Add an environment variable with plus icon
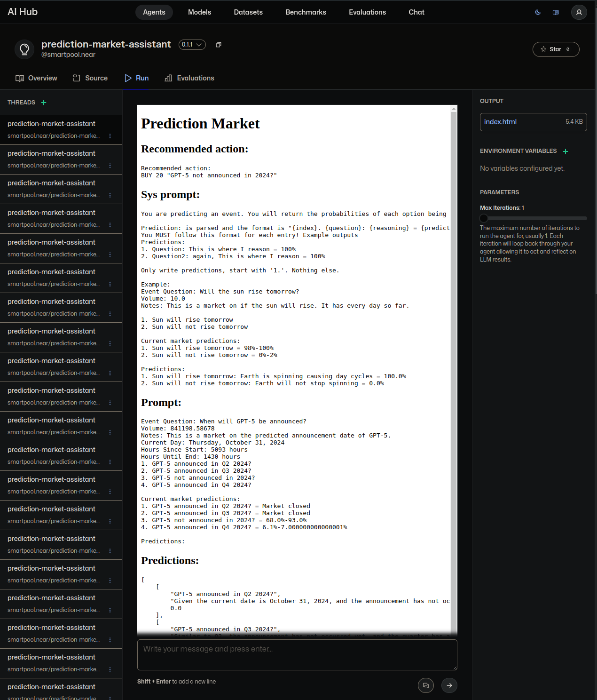Screen dimensions: 597x700 point(566,151)
